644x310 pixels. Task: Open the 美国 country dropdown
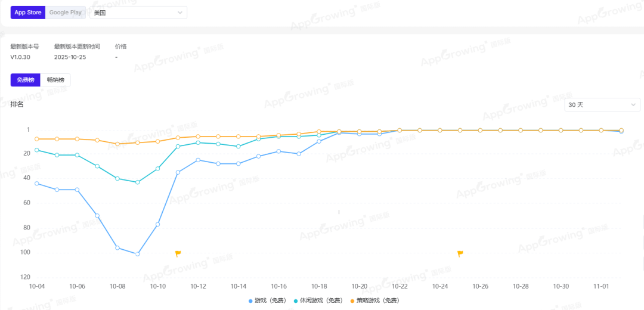138,13
